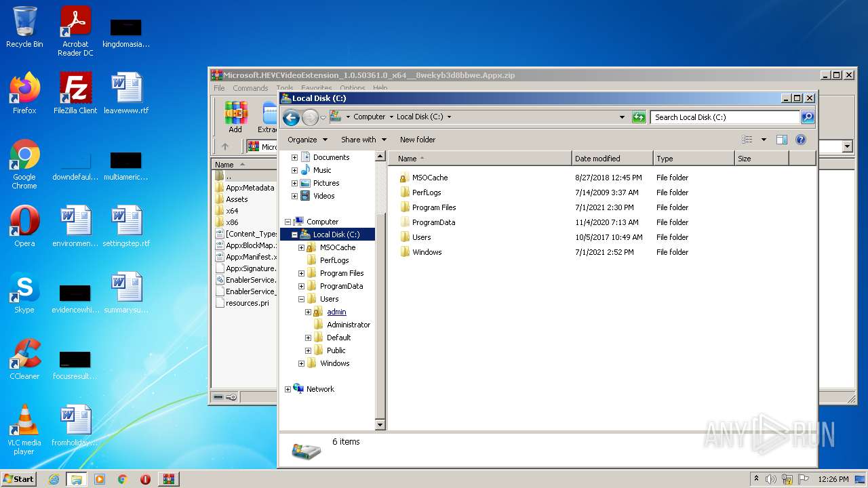
Task: Open the Organize menu
Action: (x=307, y=140)
